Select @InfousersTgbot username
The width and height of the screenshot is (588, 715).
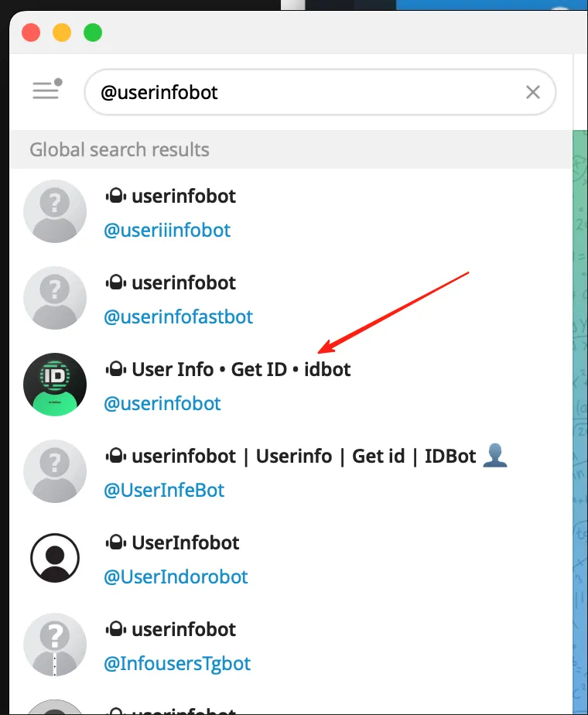[177, 664]
